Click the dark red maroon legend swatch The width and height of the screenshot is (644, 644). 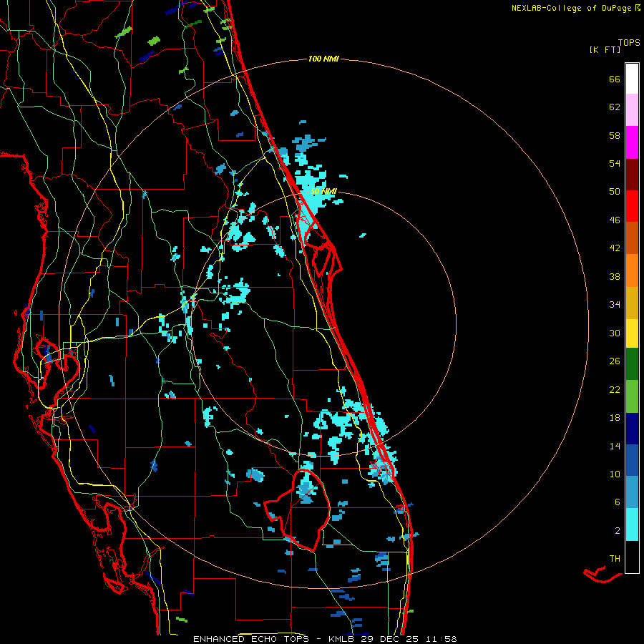point(632,175)
